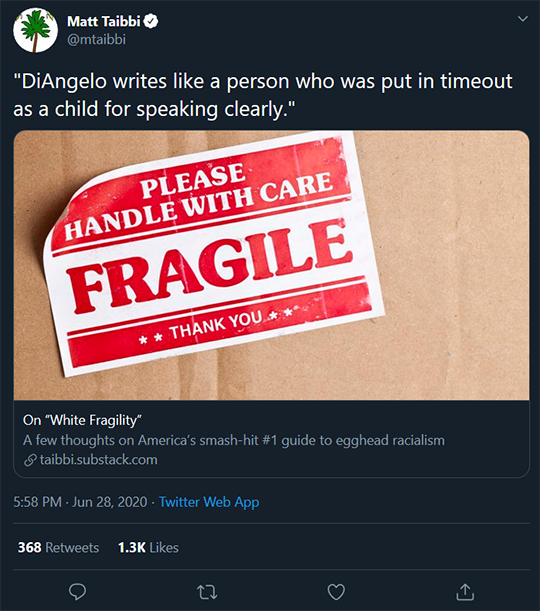This screenshot has height=611, width=540.
Task: Click the article subtitle about egghead racialism
Action: 234,440
